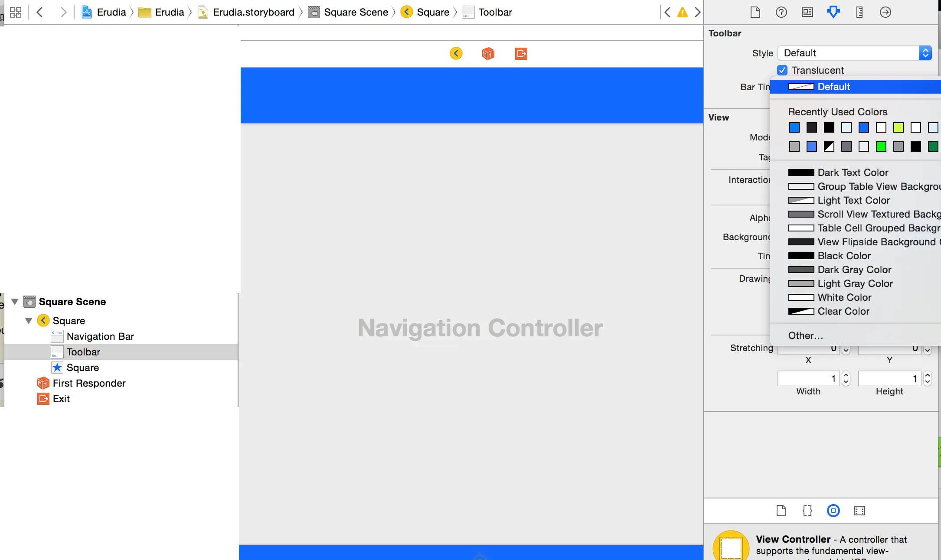Click the Exit icon in scene dock
This screenshot has width=941, height=560.
tap(521, 54)
